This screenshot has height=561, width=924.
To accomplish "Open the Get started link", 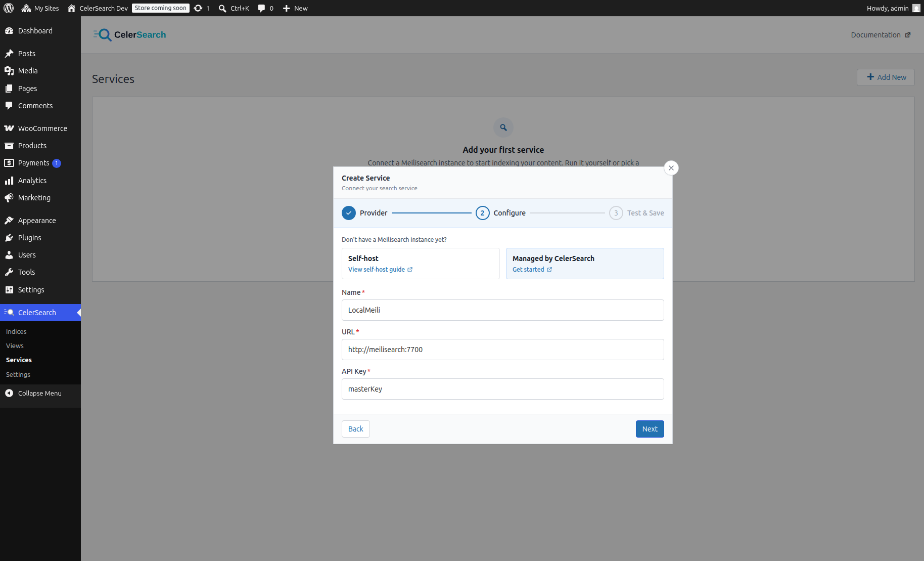I will (x=532, y=270).
